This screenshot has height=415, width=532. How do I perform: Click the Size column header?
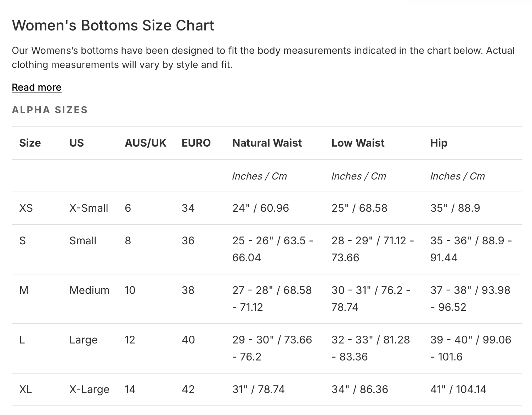[x=30, y=143]
